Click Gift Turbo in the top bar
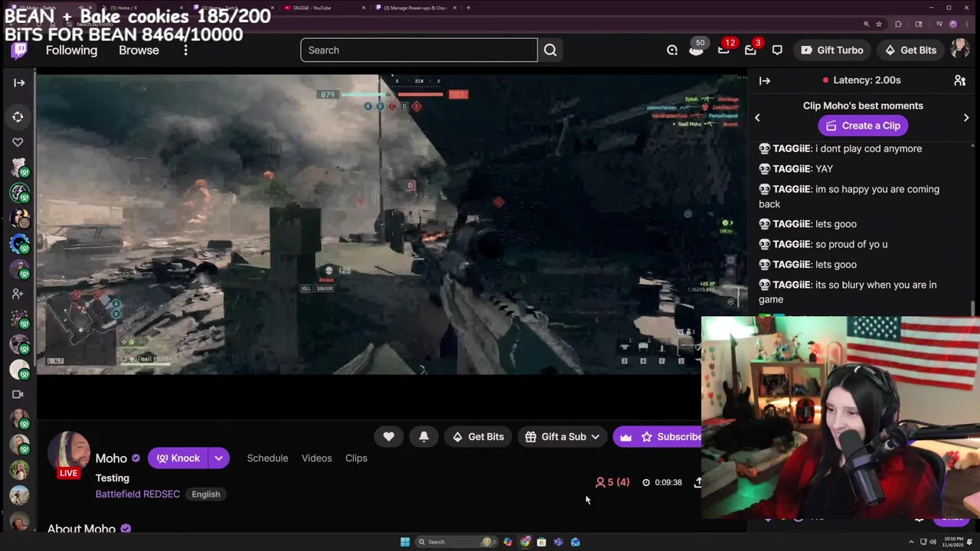This screenshot has height=551, width=980. (x=831, y=51)
